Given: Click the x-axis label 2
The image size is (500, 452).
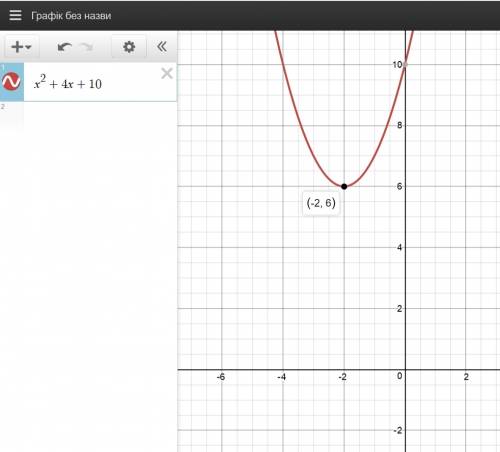Looking at the screenshot, I should (466, 377).
